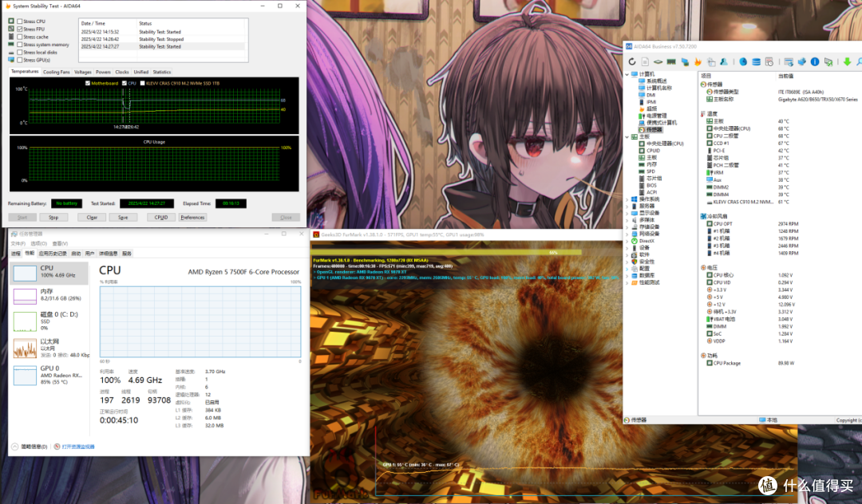Enable the Stress system memory checkbox
The width and height of the screenshot is (862, 504).
coord(20,45)
